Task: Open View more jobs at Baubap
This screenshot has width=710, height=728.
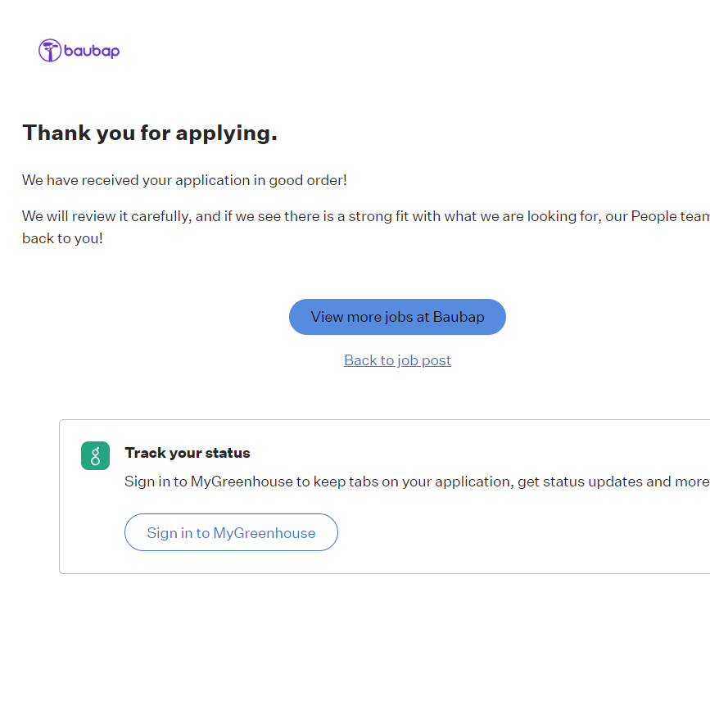Action: (x=397, y=317)
